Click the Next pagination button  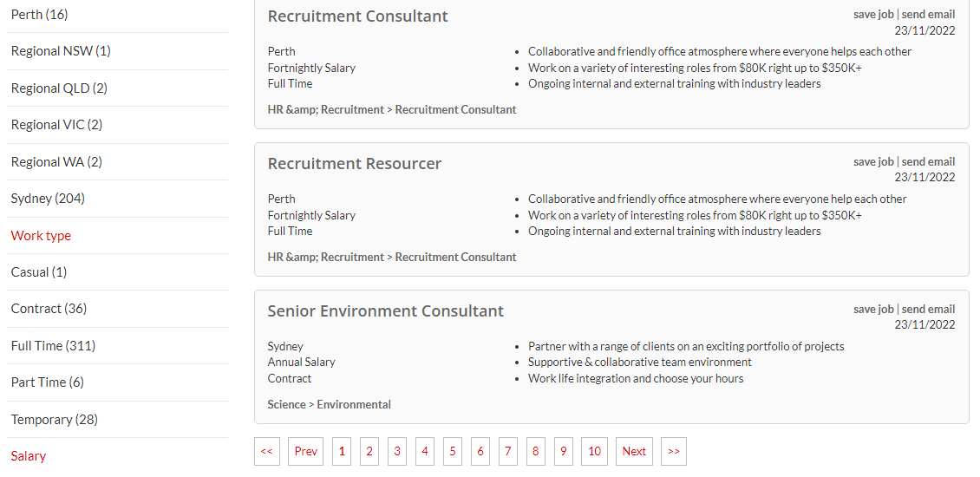634,451
